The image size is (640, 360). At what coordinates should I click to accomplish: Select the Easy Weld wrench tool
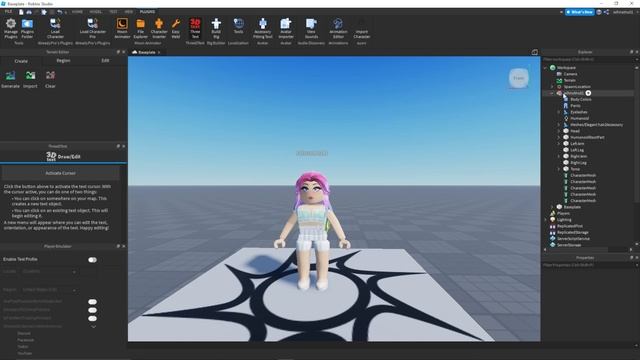click(176, 28)
